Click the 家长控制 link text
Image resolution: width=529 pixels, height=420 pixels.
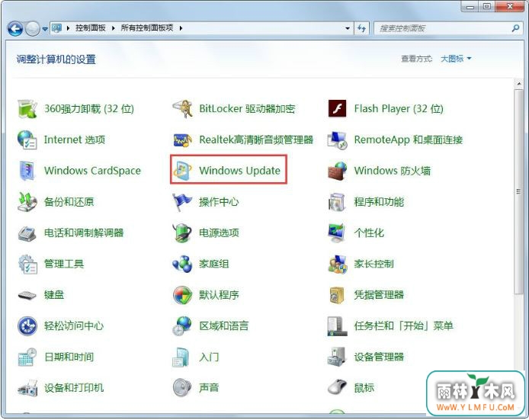point(374,265)
